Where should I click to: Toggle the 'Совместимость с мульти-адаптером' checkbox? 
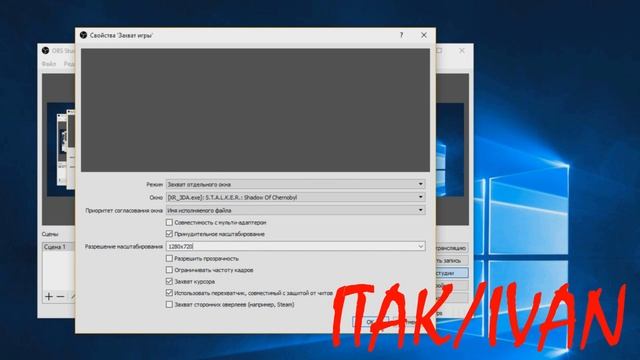169,222
